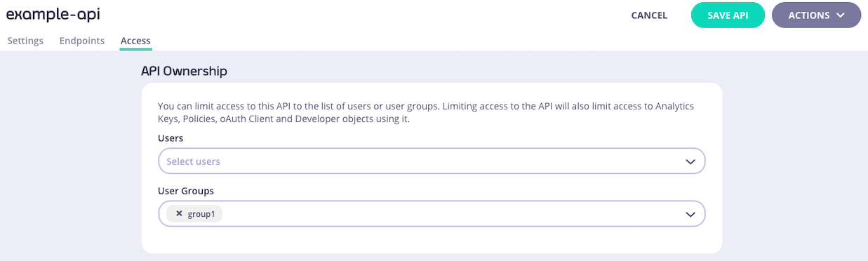
Task: Remove group1 tag via x icon
Action: 179,214
